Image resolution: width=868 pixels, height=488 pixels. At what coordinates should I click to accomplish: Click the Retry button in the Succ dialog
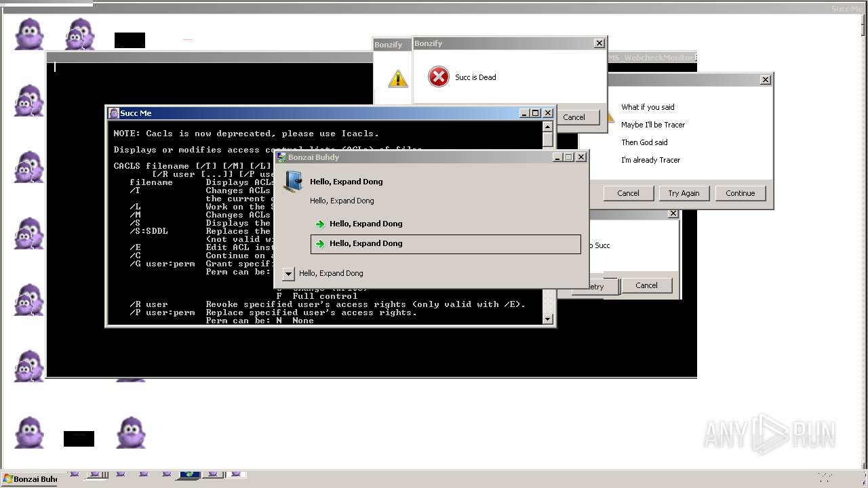point(594,286)
